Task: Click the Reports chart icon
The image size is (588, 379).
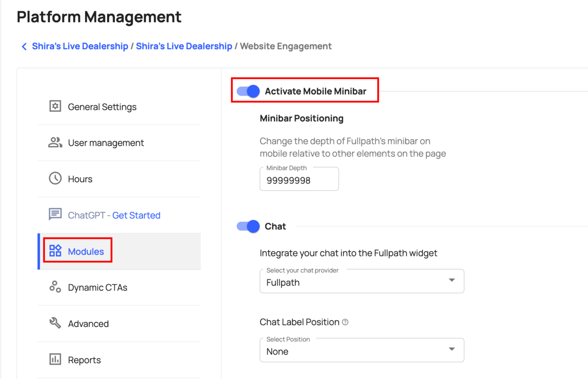Action: click(55, 359)
